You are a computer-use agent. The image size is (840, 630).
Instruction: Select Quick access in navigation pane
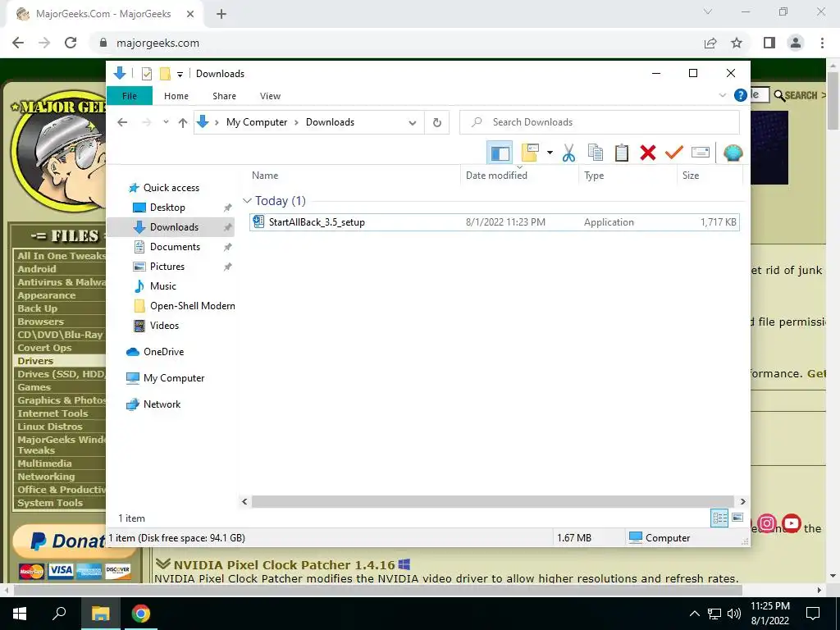pyautogui.click(x=171, y=188)
